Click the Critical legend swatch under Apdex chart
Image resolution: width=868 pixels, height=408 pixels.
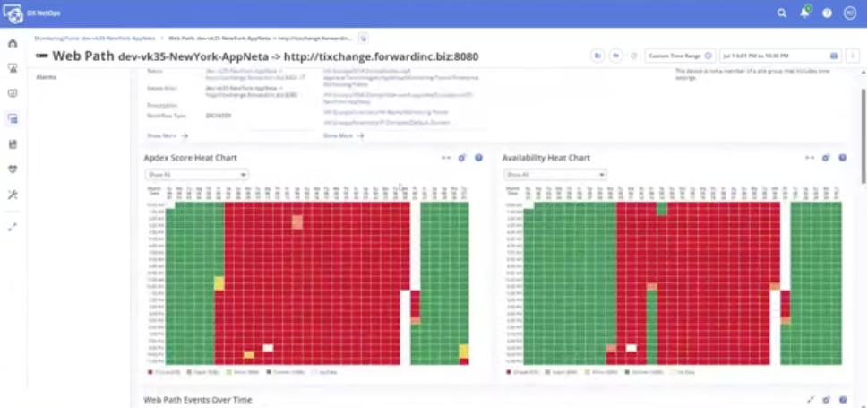pyautogui.click(x=150, y=370)
